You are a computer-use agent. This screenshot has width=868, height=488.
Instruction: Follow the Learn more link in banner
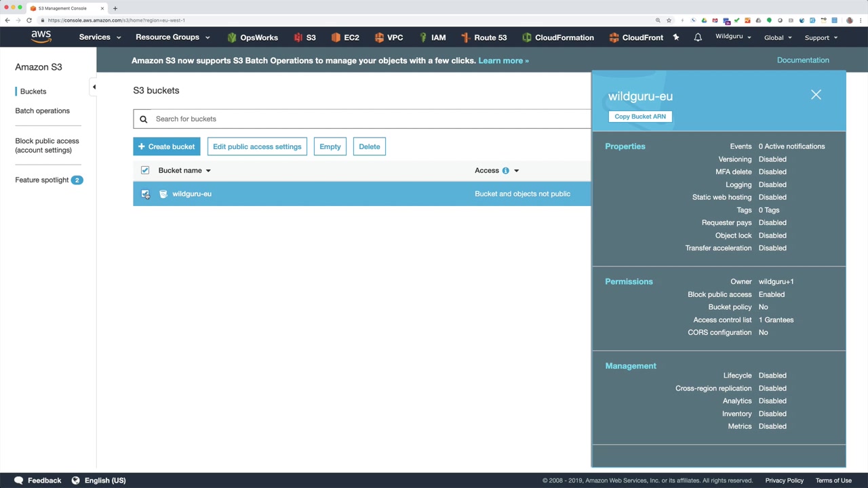(503, 60)
